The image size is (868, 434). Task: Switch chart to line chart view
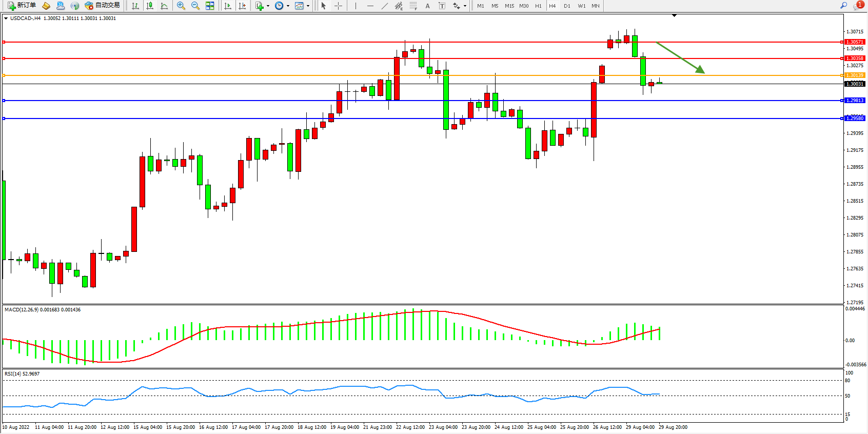pyautogui.click(x=164, y=6)
